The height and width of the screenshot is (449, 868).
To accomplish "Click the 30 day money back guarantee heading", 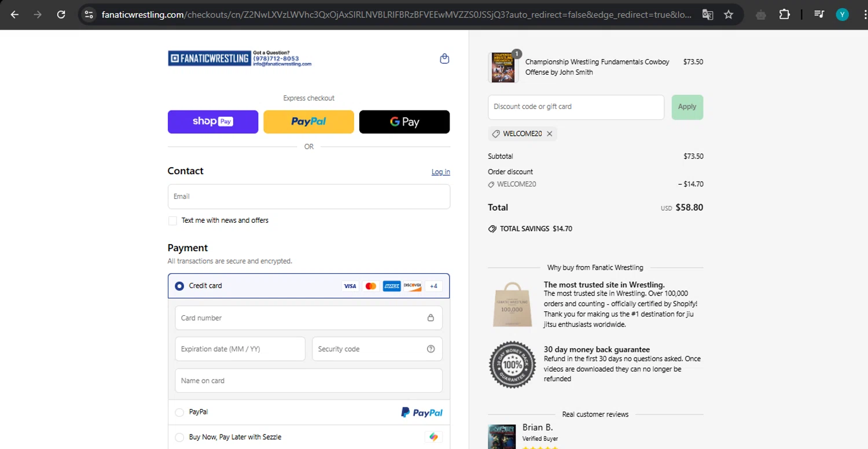I will click(597, 349).
